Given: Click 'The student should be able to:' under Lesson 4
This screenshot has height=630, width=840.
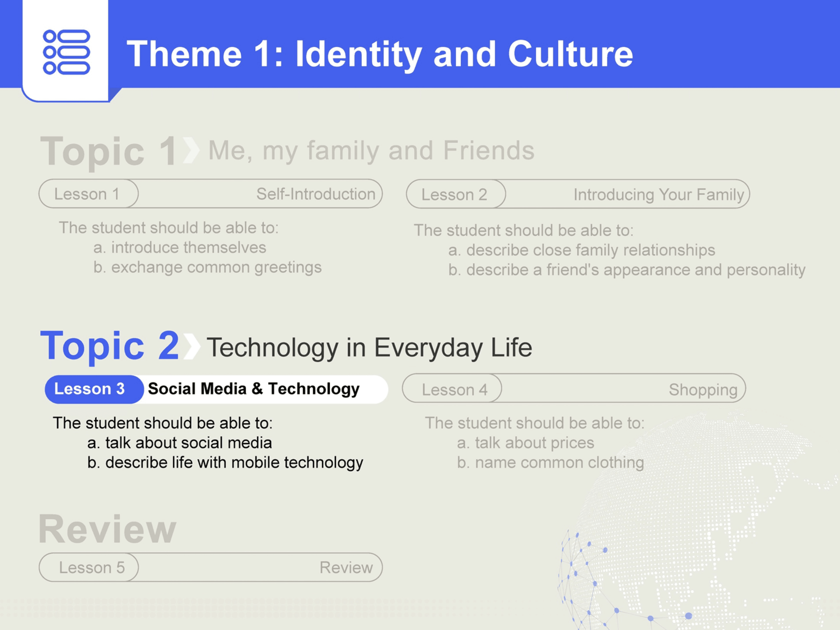Looking at the screenshot, I should (x=535, y=423).
